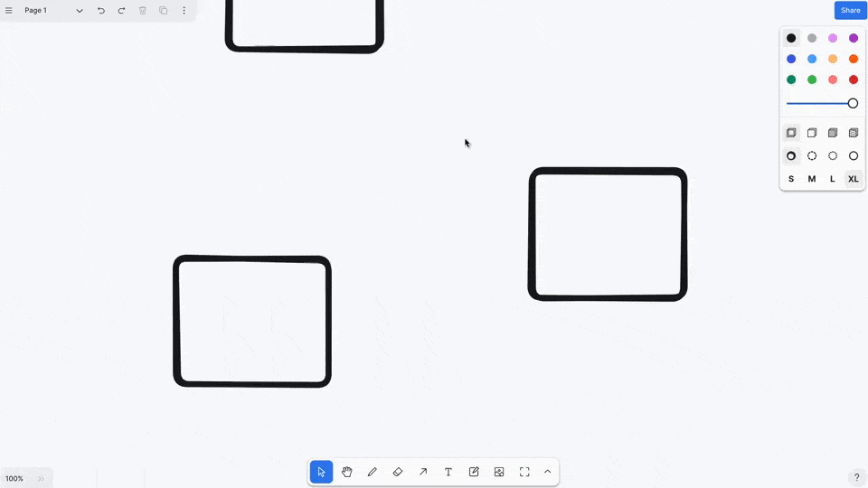Set stroke size to S
The width and height of the screenshot is (868, 488).
[791, 179]
